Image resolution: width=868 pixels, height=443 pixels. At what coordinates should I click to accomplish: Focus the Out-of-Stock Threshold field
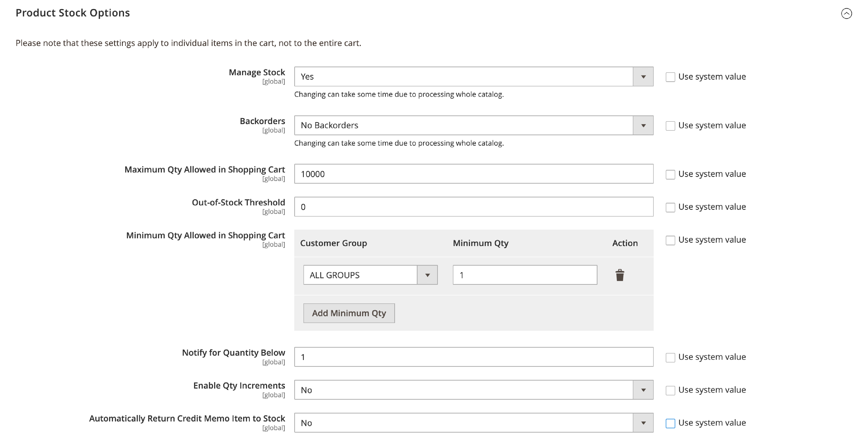coord(473,207)
